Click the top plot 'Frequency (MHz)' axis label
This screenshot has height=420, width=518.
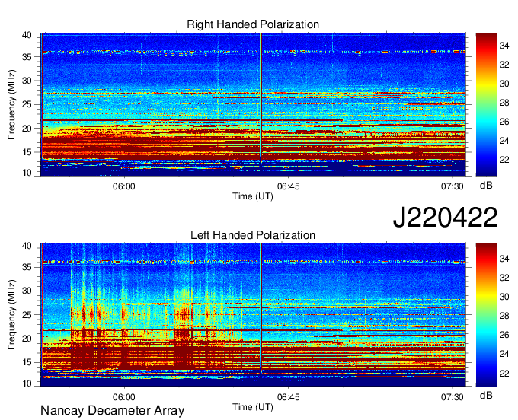point(11,104)
